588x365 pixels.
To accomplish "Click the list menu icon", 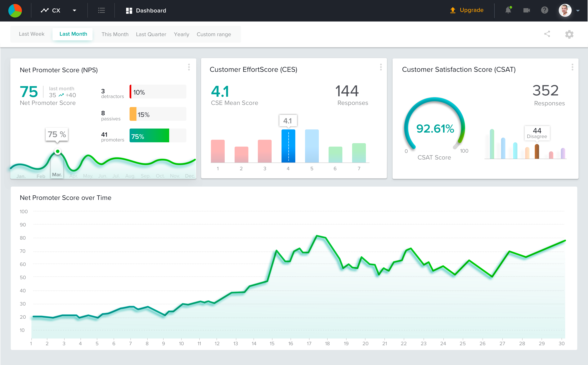I will click(x=101, y=10).
